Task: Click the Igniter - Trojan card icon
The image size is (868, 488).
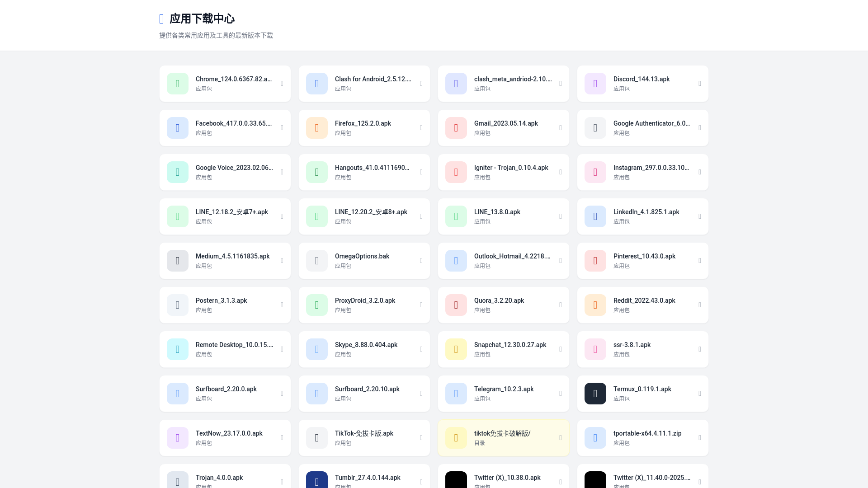Action: 456,172
